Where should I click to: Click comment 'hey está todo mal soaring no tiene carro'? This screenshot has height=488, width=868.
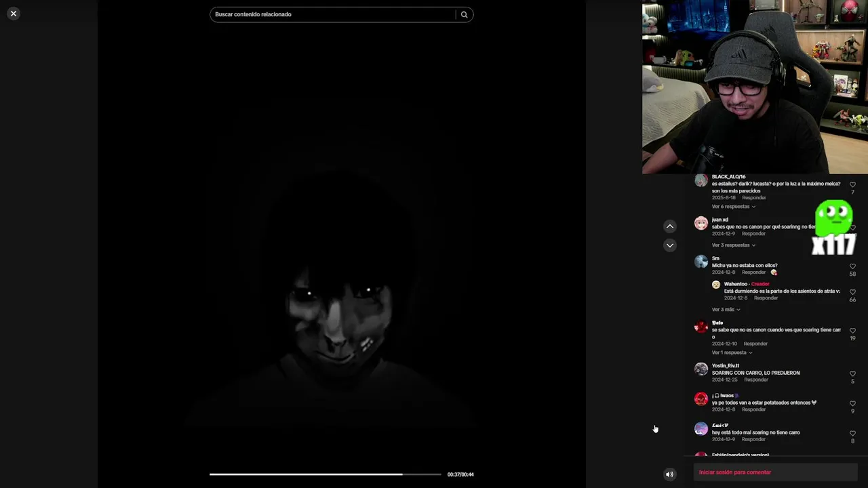pos(755,432)
